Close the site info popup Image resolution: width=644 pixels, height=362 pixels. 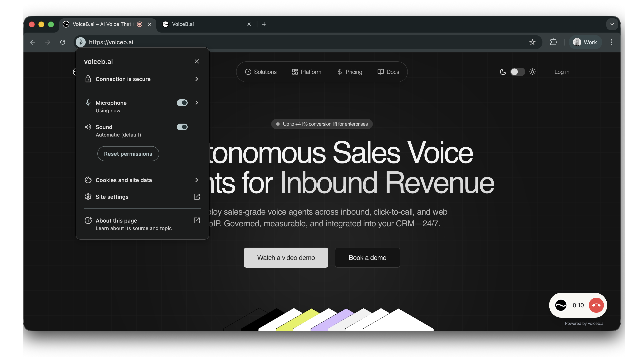point(197,61)
